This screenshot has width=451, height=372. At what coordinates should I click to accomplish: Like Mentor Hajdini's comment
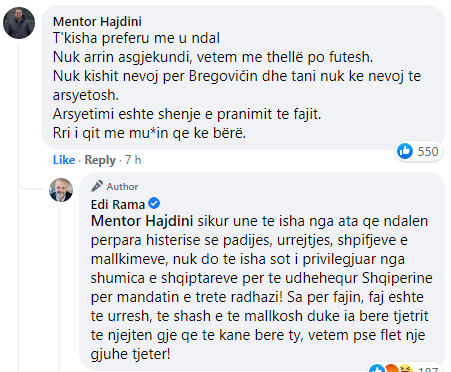(64, 160)
